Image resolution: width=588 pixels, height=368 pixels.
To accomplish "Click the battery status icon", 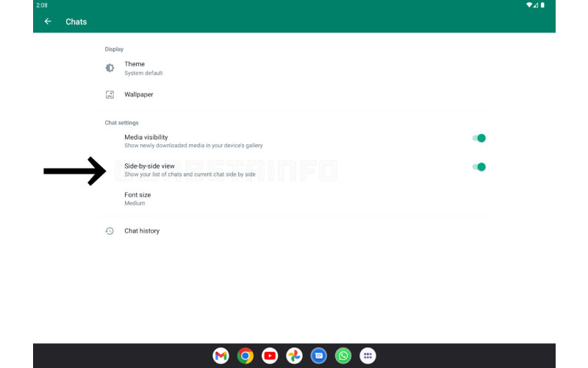I will pos(542,5).
